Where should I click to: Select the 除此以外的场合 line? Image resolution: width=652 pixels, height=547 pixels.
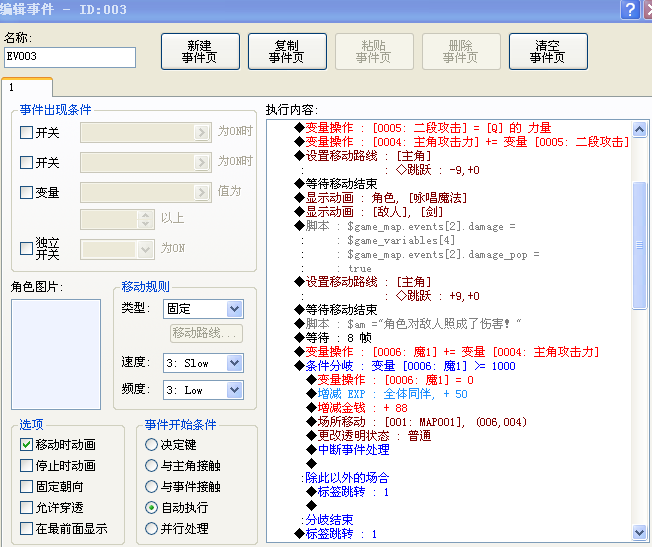345,478
